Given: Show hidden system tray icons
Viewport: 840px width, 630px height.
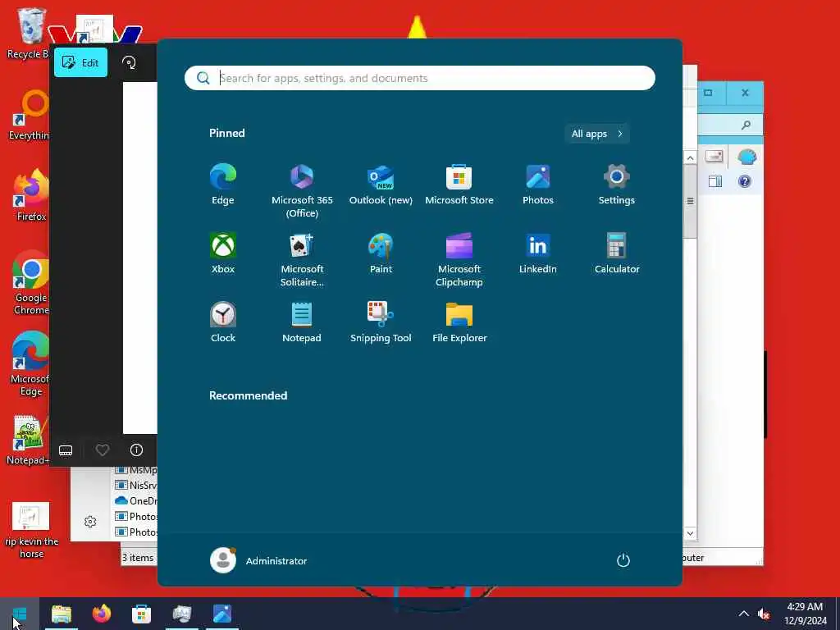Looking at the screenshot, I should click(x=743, y=614).
